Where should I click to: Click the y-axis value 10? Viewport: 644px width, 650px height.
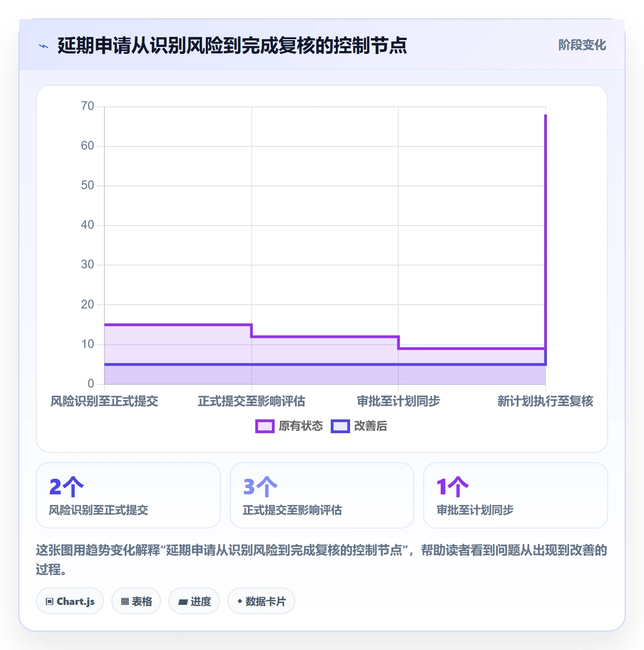tap(87, 344)
